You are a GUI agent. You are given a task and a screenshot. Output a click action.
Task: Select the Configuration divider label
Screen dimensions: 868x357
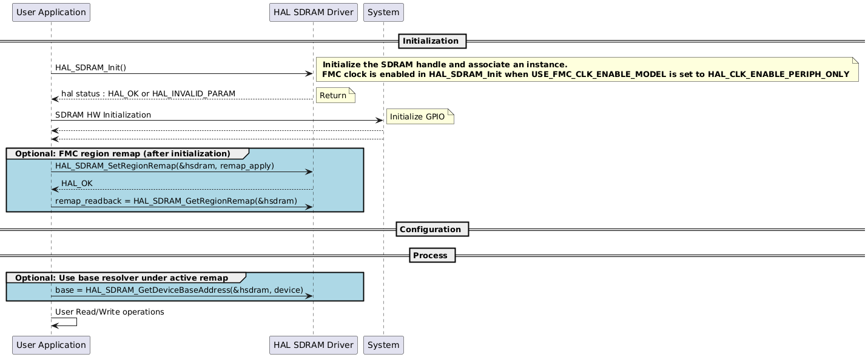432,229
